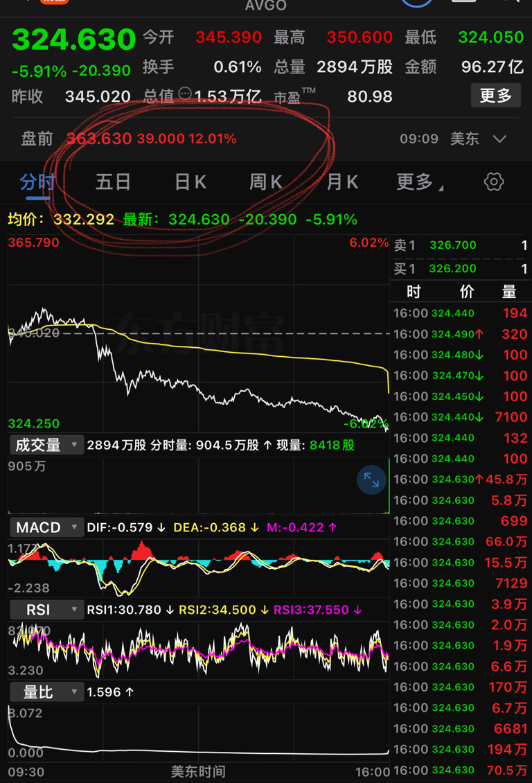532x783 pixels.
Task: Tap the 最低 324.050 value
Action: (491, 37)
